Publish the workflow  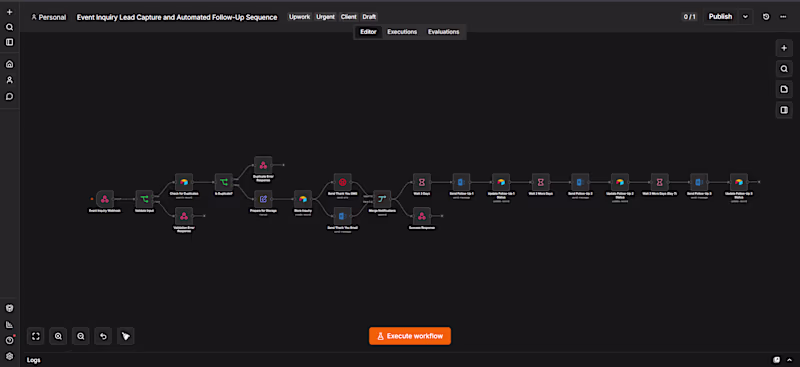click(x=720, y=17)
